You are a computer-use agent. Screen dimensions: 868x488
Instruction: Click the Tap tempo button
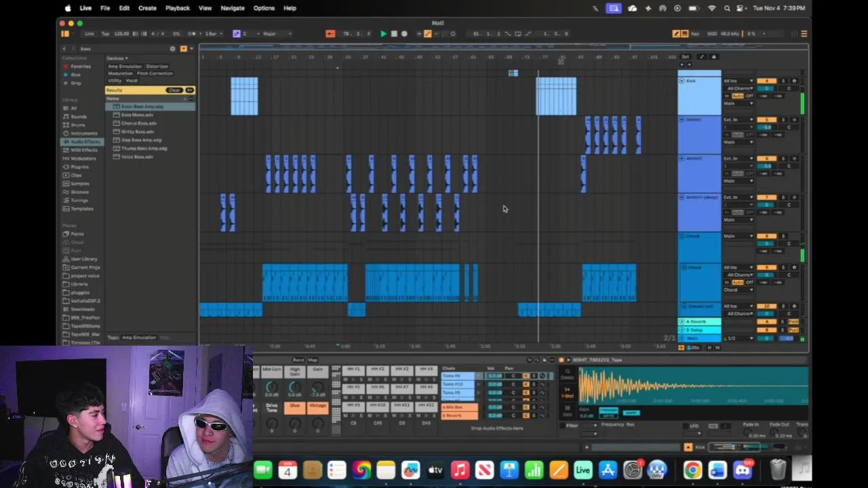pyautogui.click(x=105, y=33)
